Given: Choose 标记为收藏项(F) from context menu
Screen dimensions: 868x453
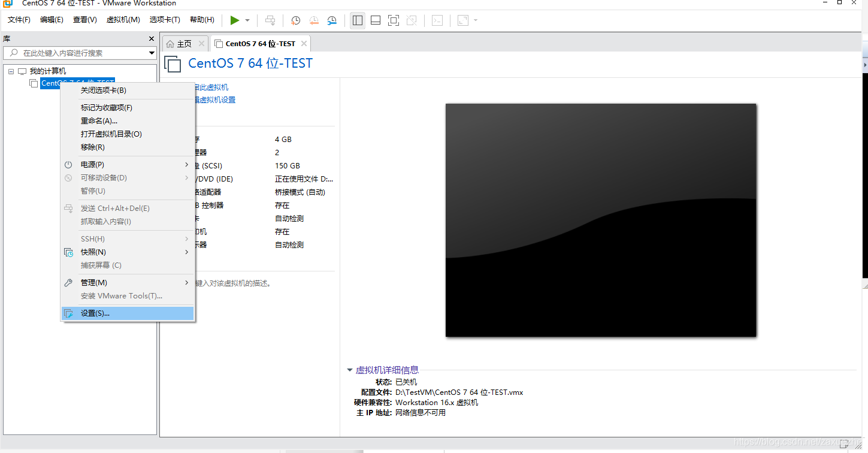Looking at the screenshot, I should pos(128,108).
